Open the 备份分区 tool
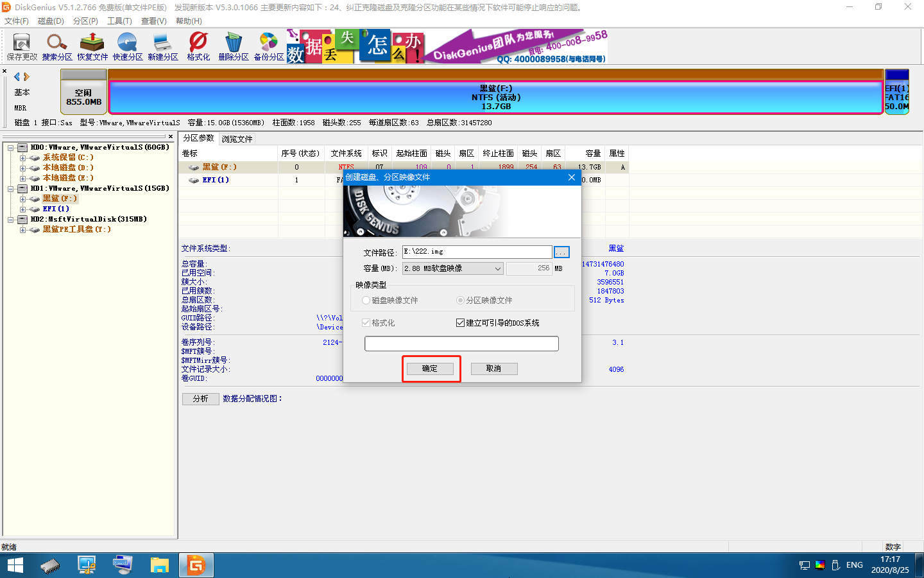Screen dimensions: 924x578 (x=269, y=47)
